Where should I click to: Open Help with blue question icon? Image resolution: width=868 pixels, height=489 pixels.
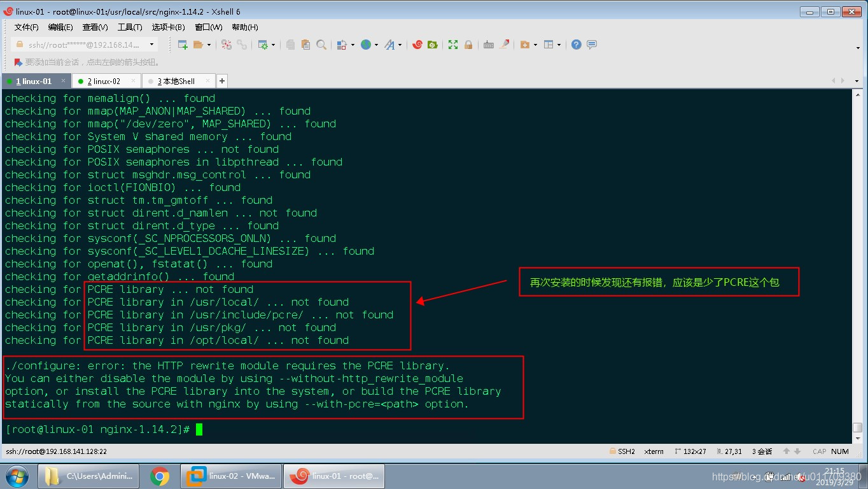(x=576, y=45)
